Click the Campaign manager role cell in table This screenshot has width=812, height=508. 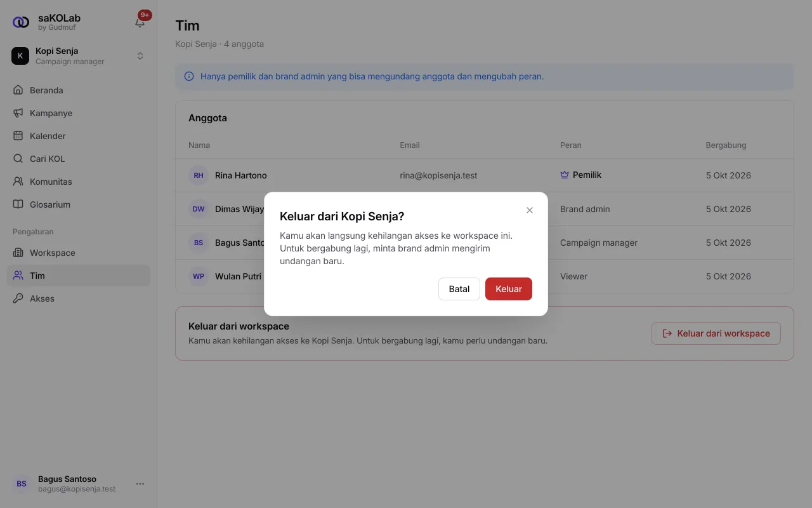(x=599, y=243)
